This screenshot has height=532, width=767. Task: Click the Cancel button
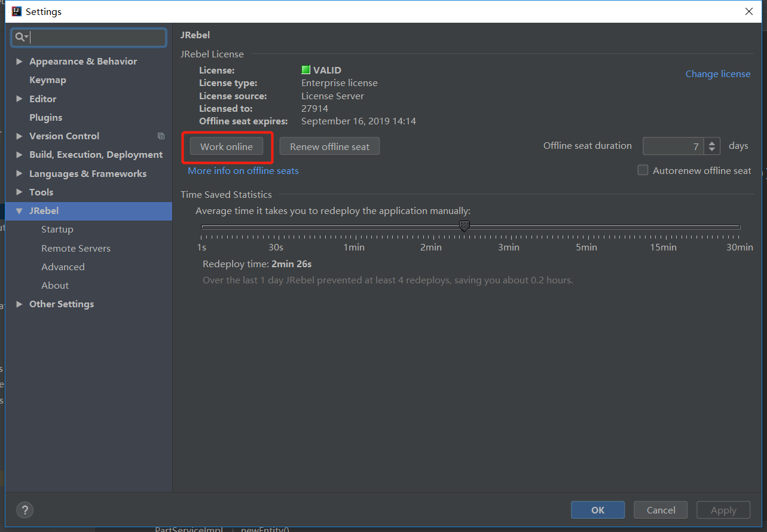click(x=661, y=510)
